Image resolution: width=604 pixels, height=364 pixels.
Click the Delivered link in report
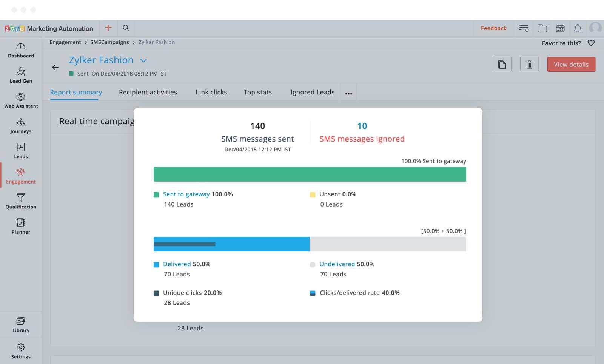click(x=177, y=264)
